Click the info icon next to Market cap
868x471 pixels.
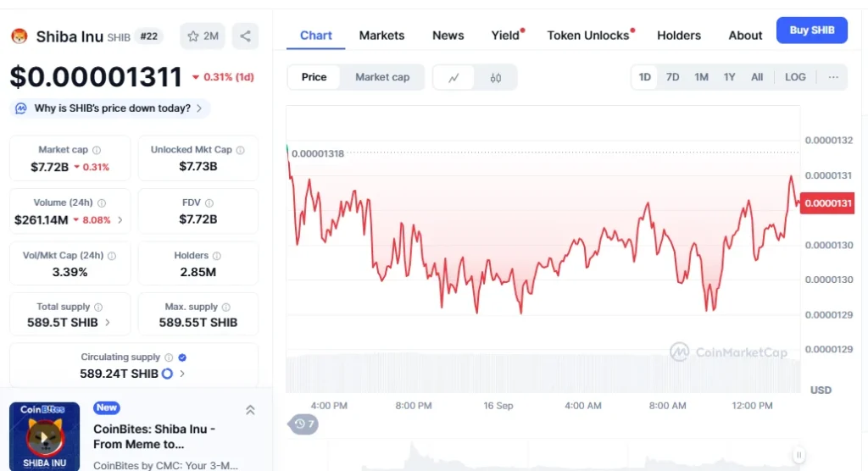point(97,150)
